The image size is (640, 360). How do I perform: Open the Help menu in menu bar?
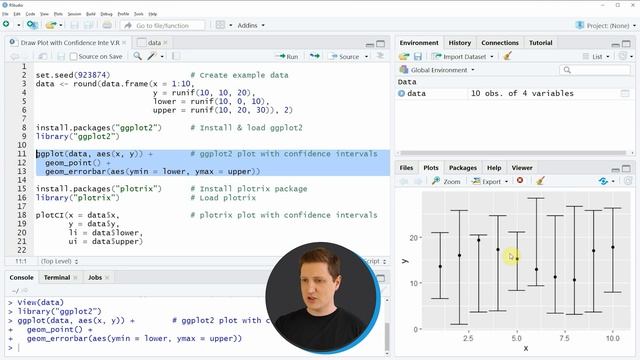pos(152,14)
